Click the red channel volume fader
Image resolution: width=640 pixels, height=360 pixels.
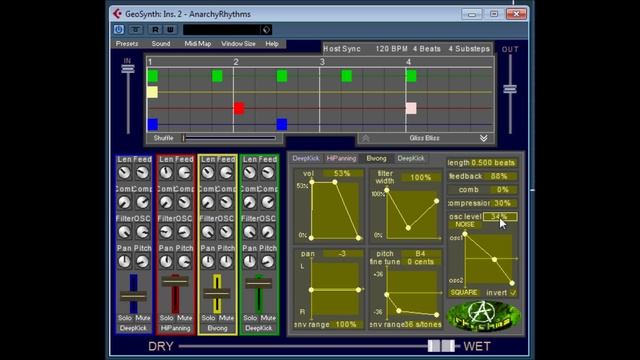[175, 281]
